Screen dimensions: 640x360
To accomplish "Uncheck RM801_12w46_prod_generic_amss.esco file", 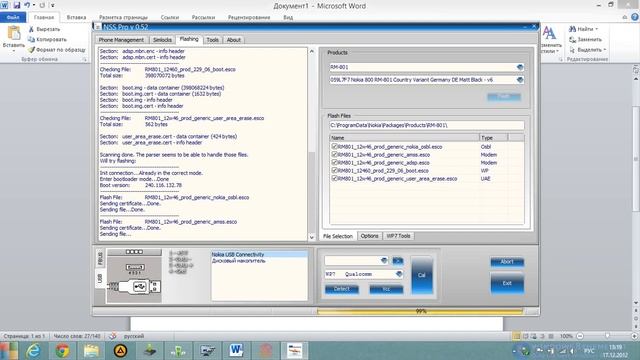I will [x=334, y=154].
